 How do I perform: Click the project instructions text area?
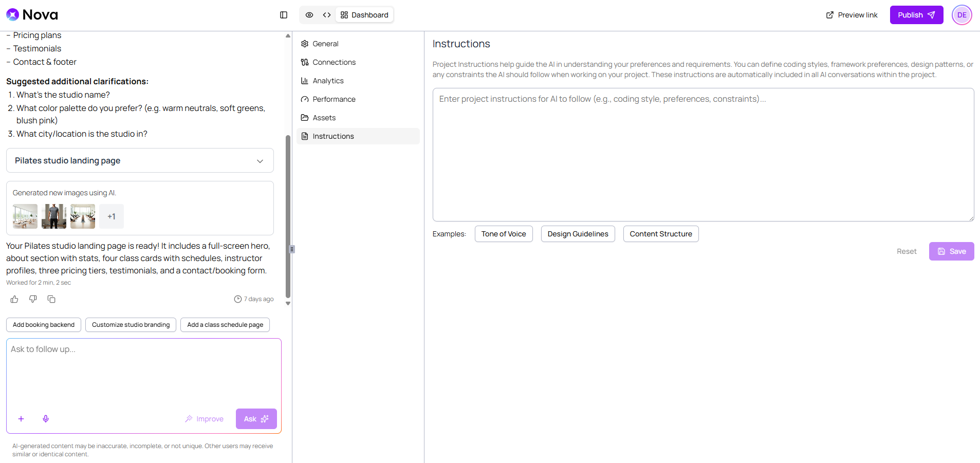703,155
